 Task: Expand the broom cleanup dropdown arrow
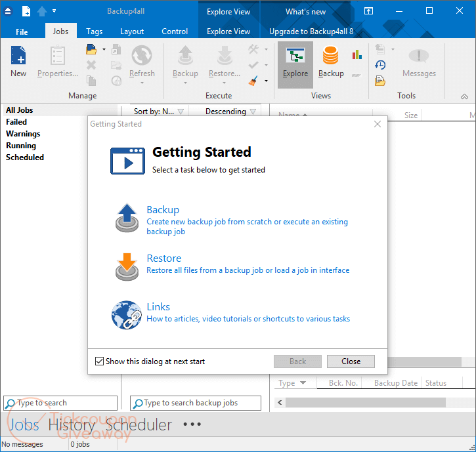tap(267, 81)
